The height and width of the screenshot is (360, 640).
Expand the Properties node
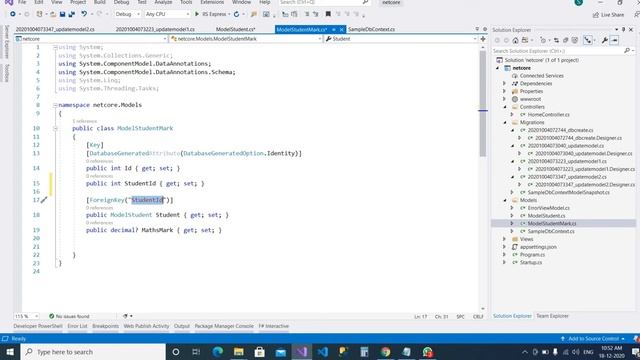pos(504,91)
